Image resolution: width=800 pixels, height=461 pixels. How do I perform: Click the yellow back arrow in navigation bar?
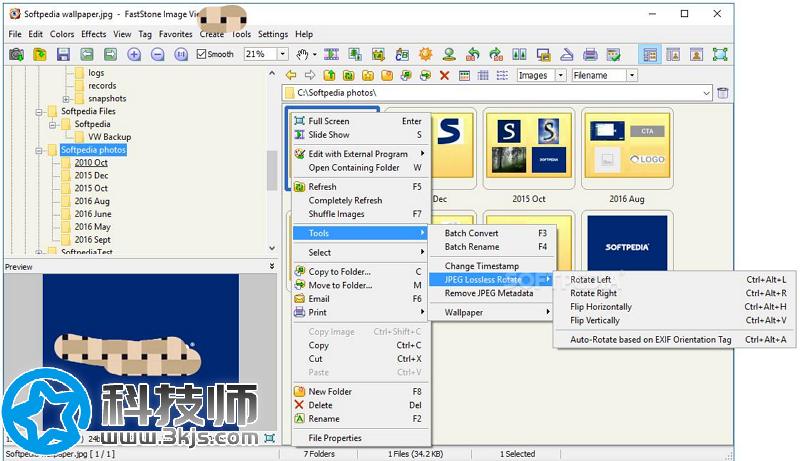[x=291, y=75]
